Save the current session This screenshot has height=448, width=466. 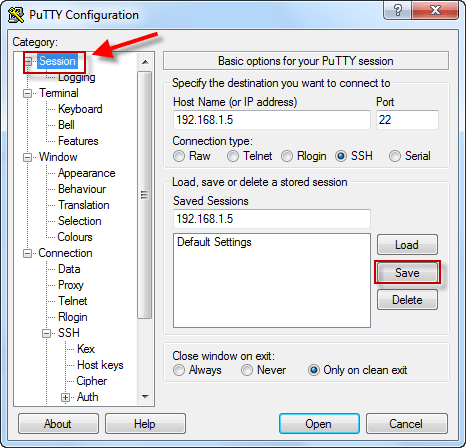[x=407, y=273]
